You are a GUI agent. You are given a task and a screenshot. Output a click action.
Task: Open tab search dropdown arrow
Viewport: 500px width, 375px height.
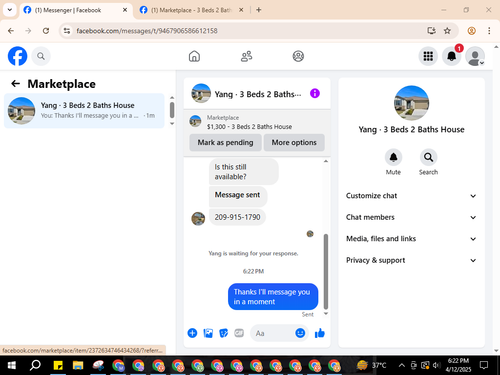coord(10,10)
